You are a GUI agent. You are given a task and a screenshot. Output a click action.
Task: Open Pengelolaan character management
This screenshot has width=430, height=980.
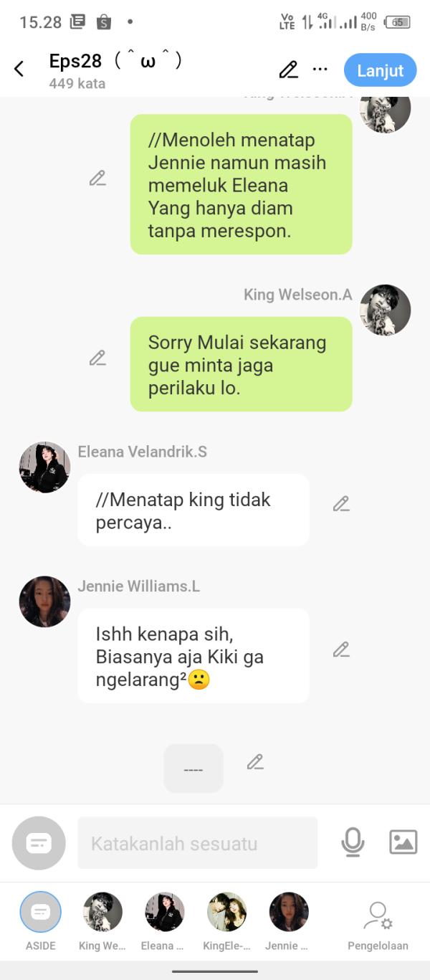tap(378, 925)
